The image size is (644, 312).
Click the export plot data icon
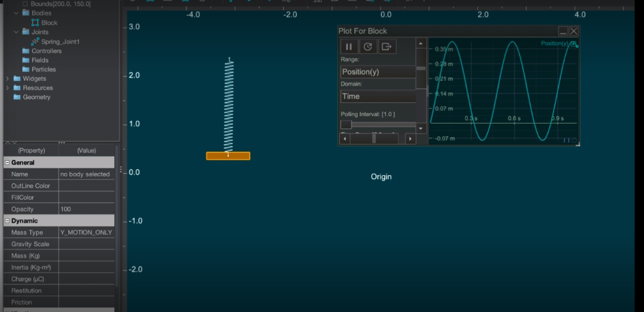coord(386,47)
